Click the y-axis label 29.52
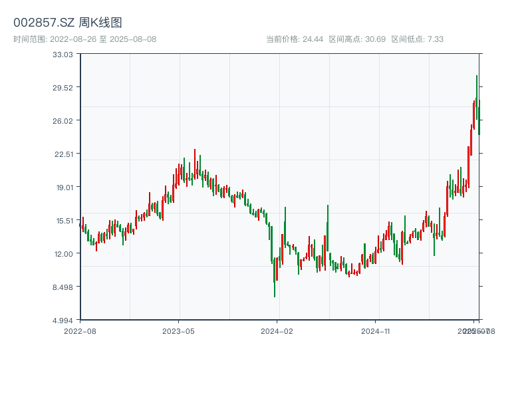Screen dimensions: 532x399 (x=63, y=88)
